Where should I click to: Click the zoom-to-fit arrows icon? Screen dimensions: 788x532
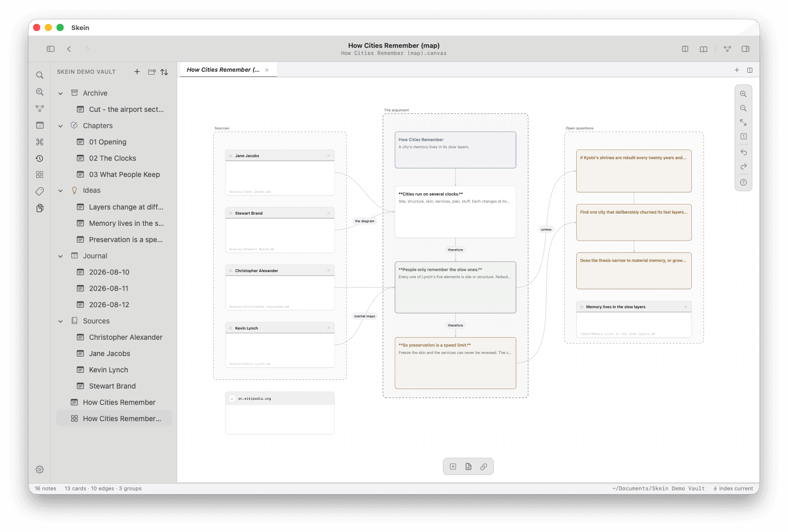point(743,123)
